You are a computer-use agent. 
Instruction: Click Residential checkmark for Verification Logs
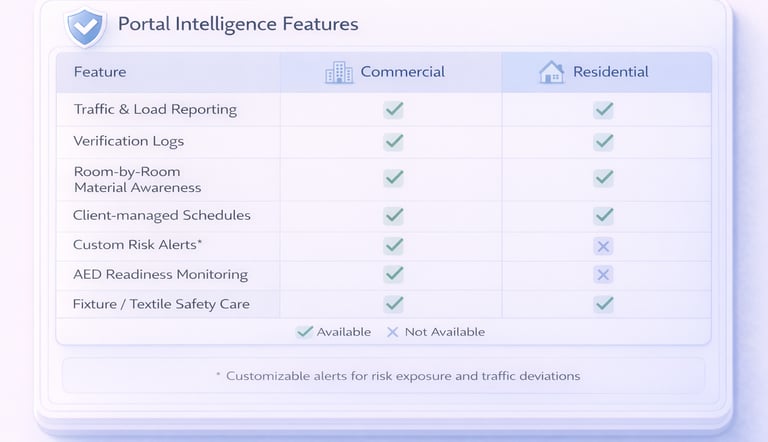[x=603, y=142]
